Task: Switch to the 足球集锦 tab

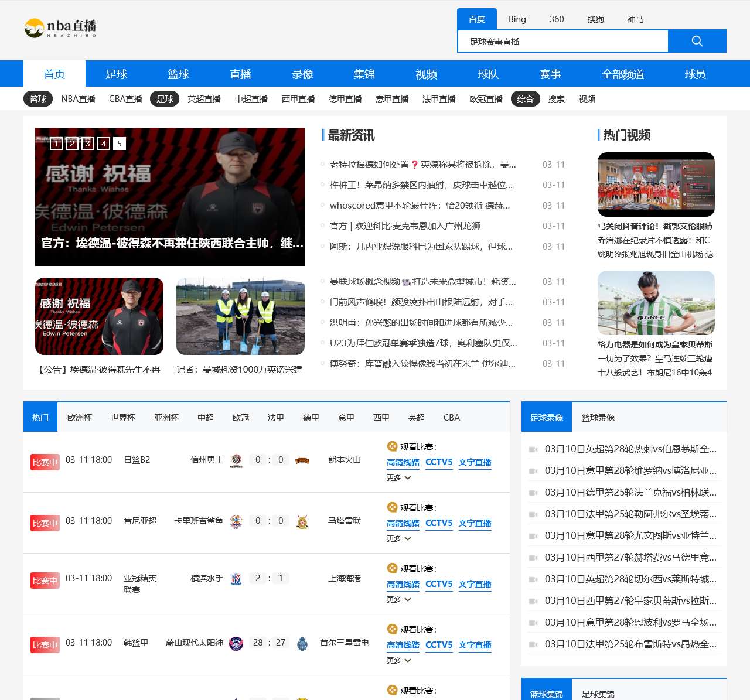Action: click(x=598, y=694)
